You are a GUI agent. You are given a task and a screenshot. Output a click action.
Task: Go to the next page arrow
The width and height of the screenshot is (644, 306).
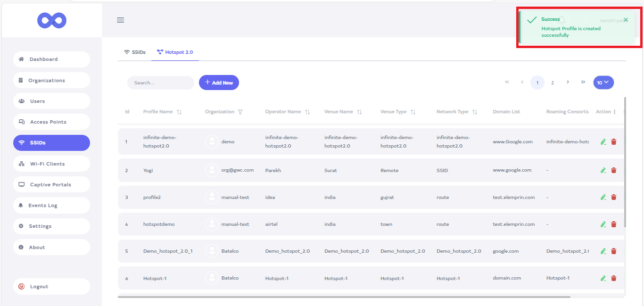click(x=568, y=82)
